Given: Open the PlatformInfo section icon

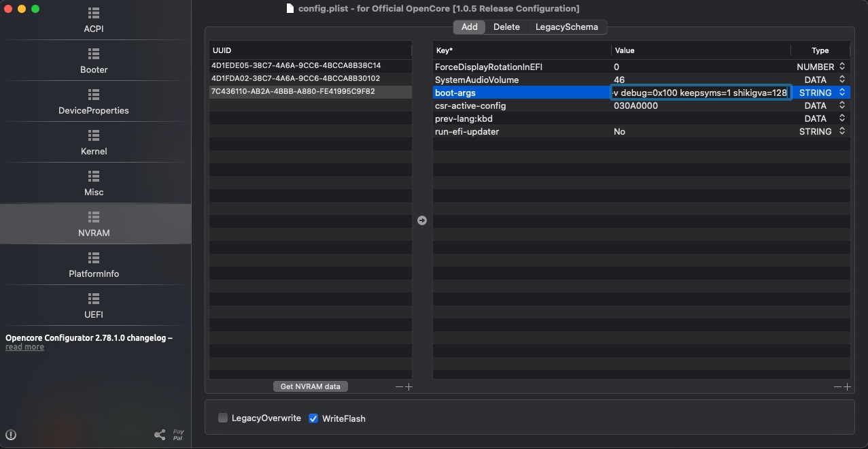Looking at the screenshot, I should pos(94,258).
